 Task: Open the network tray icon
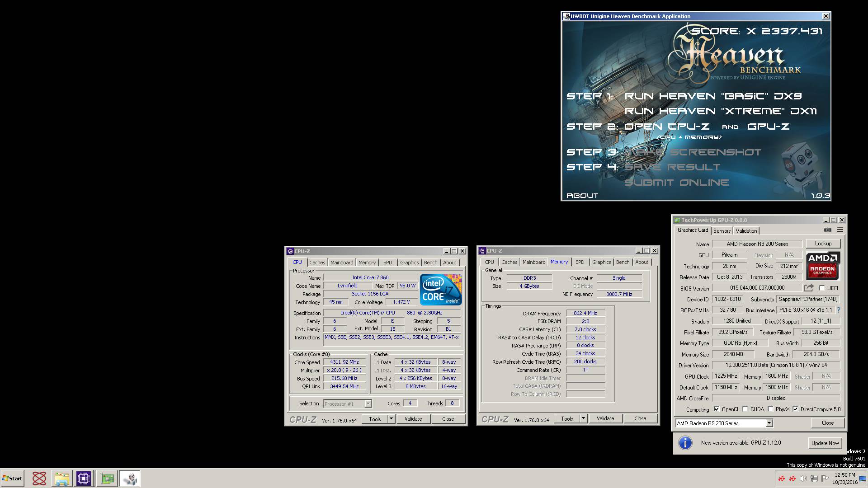[x=814, y=479]
